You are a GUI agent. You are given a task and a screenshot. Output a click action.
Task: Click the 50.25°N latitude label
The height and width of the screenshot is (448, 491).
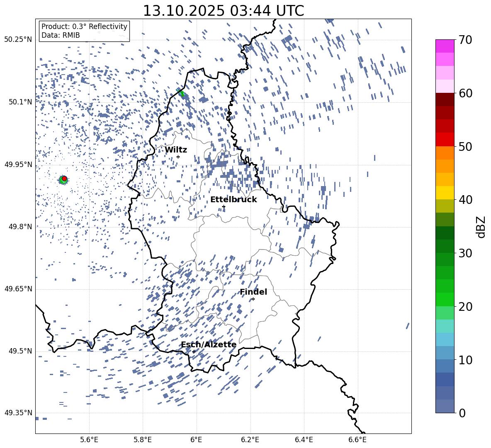tap(18, 40)
